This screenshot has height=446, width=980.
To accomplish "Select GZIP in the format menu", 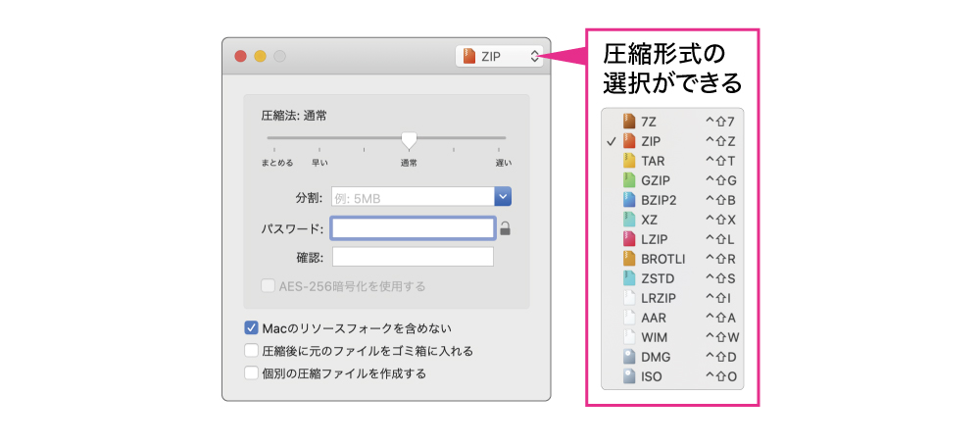I will (672, 180).
